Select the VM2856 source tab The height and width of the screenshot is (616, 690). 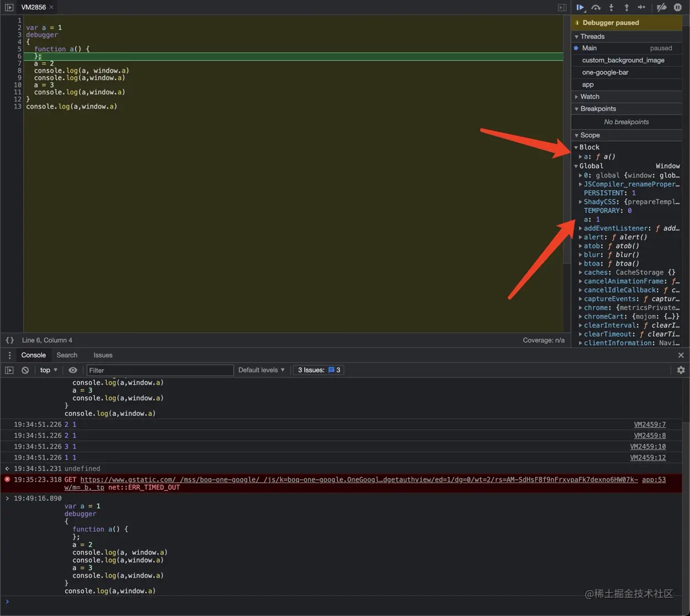[34, 7]
